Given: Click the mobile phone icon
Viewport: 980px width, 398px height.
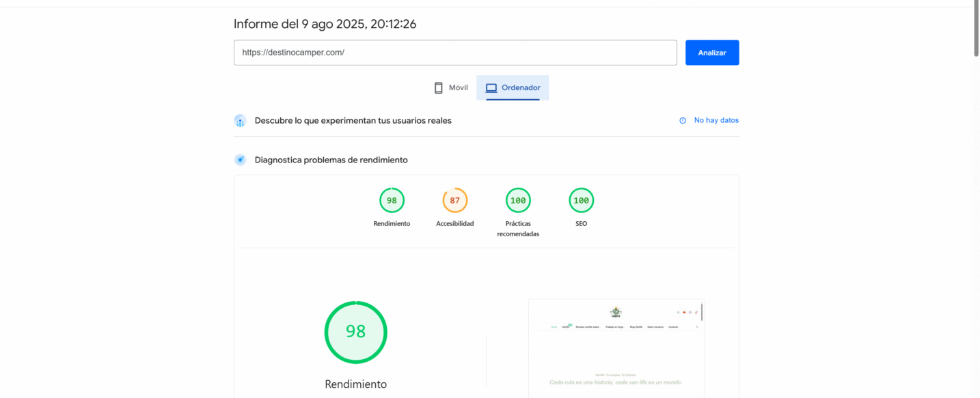Looking at the screenshot, I should [439, 88].
